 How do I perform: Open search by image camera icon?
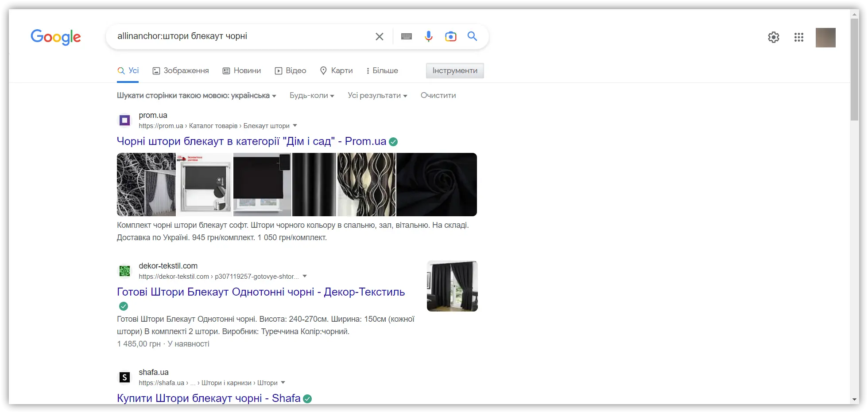coord(451,36)
